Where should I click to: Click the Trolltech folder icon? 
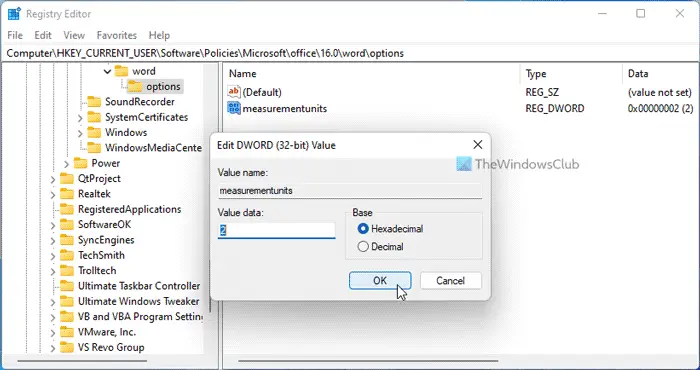(67, 270)
